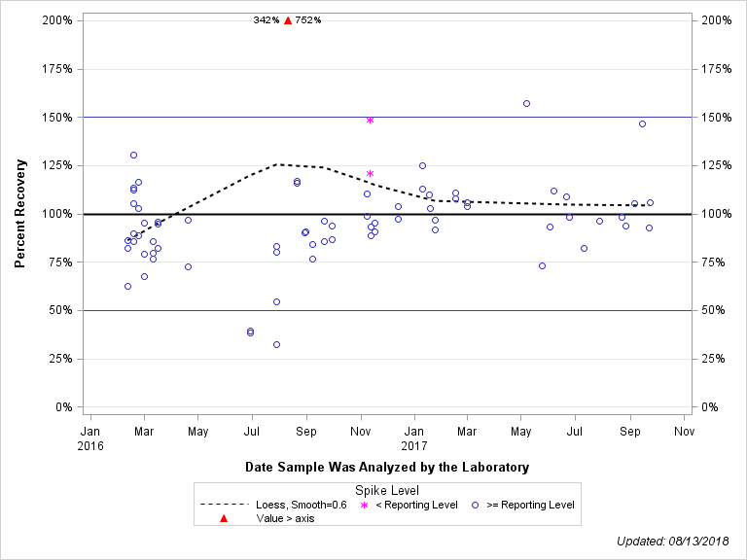Click the final Nov label on x-axis
747x560 pixels.
point(684,432)
